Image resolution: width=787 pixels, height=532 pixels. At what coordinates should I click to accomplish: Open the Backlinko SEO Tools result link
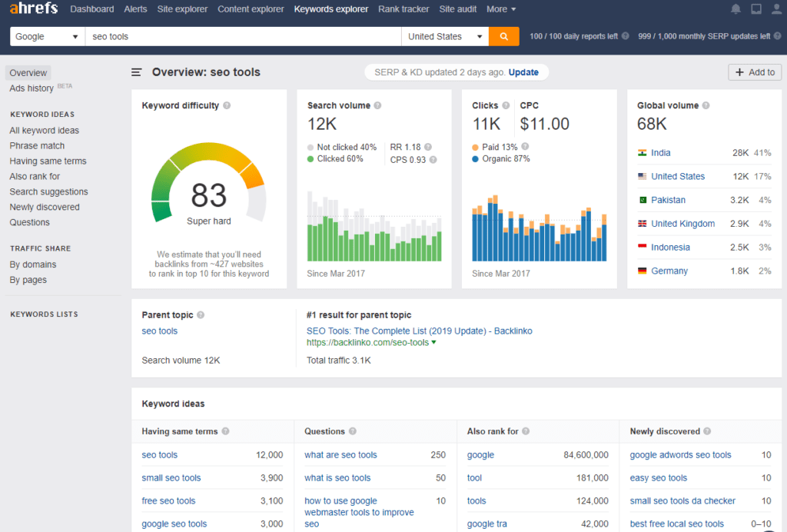pos(419,331)
